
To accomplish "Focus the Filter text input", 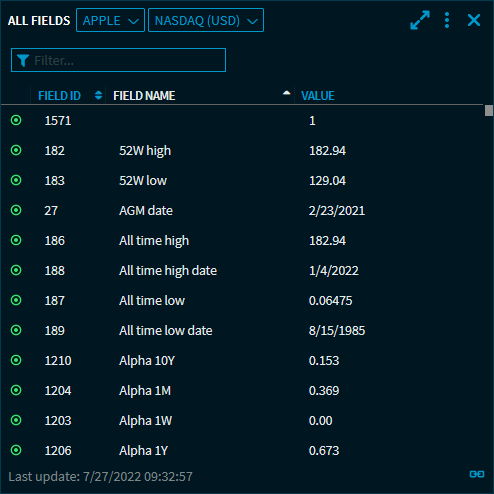I will (118, 60).
